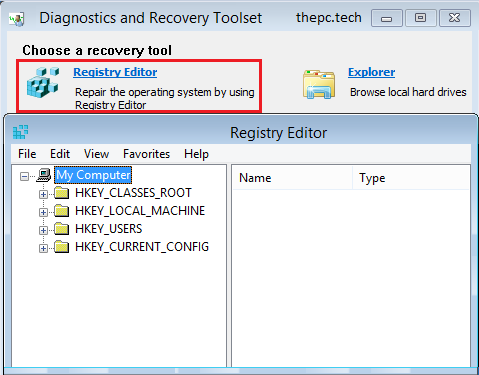Click the Type column header

pyautogui.click(x=411, y=178)
